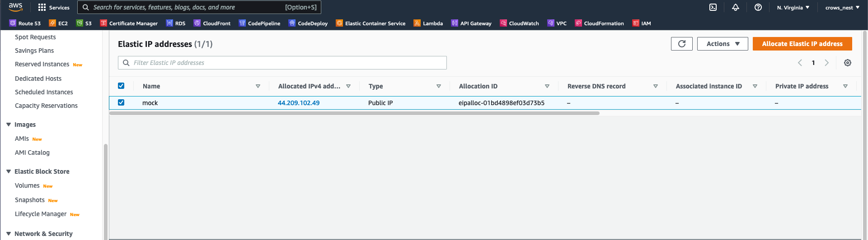The image size is (868, 240).
Task: Click the AWS top search box
Action: coord(199,7)
